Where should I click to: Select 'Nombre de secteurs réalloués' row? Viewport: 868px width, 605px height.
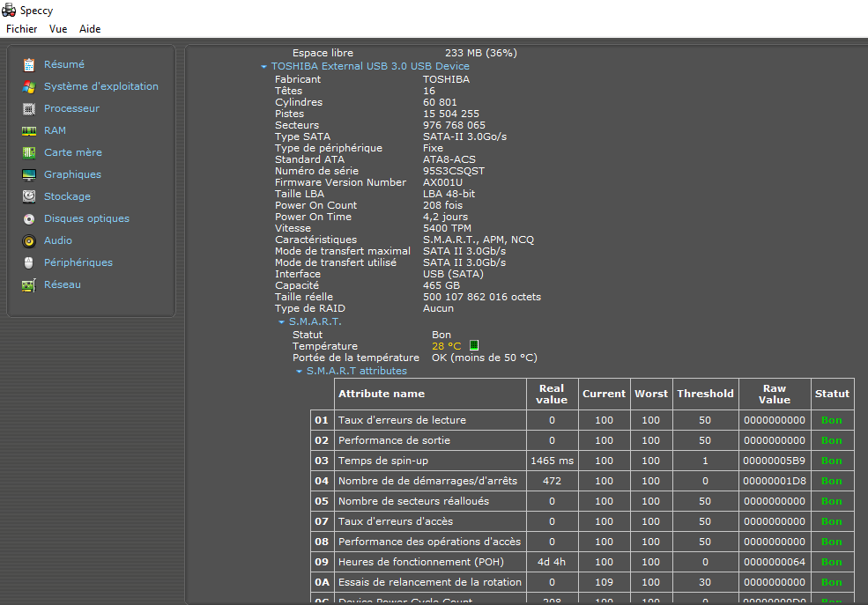tap(582, 501)
